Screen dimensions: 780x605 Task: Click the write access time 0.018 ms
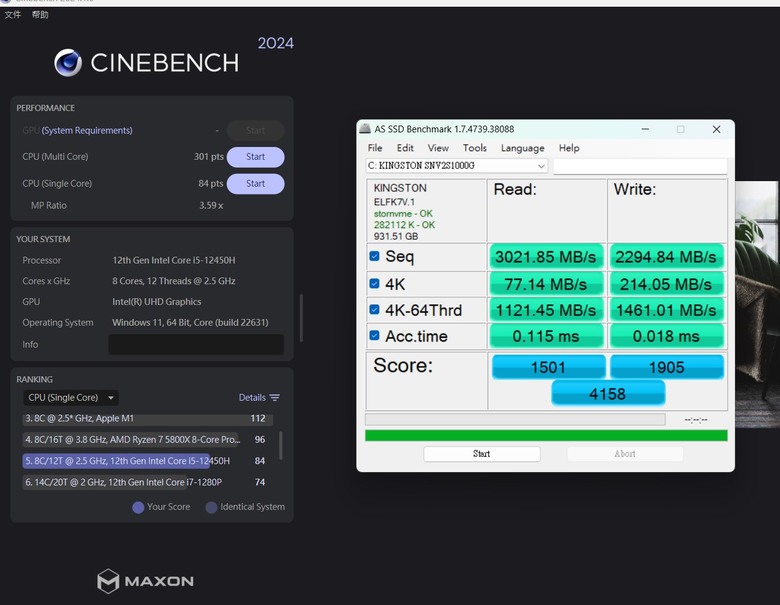point(666,336)
